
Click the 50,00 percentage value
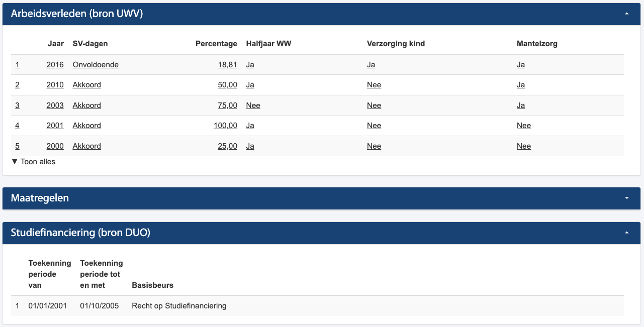[227, 85]
